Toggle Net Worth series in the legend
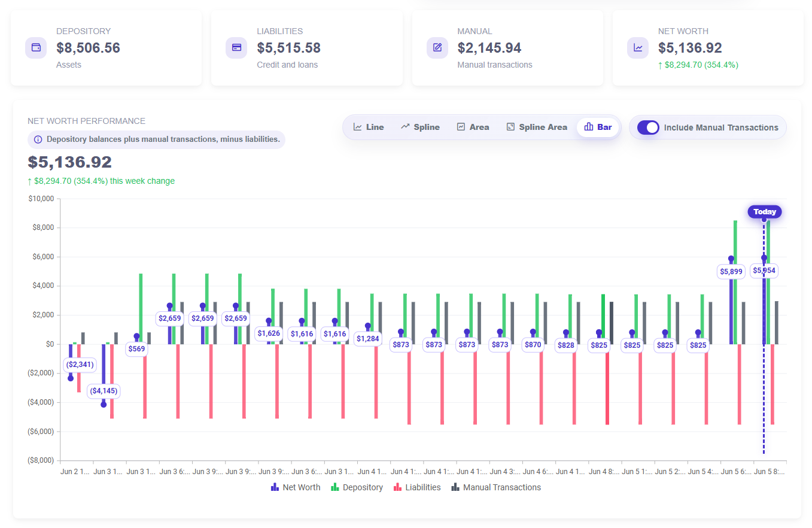Image resolution: width=812 pixels, height=528 pixels. coord(296,487)
